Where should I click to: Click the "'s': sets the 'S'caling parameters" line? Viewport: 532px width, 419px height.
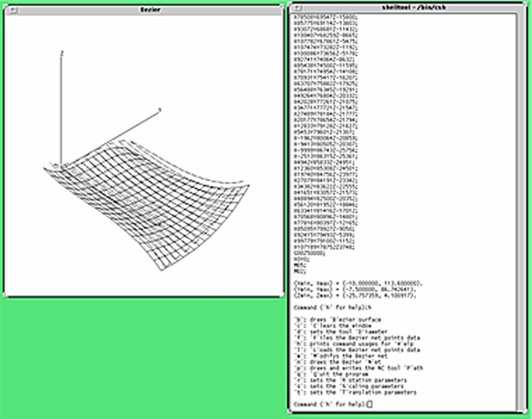349,386
